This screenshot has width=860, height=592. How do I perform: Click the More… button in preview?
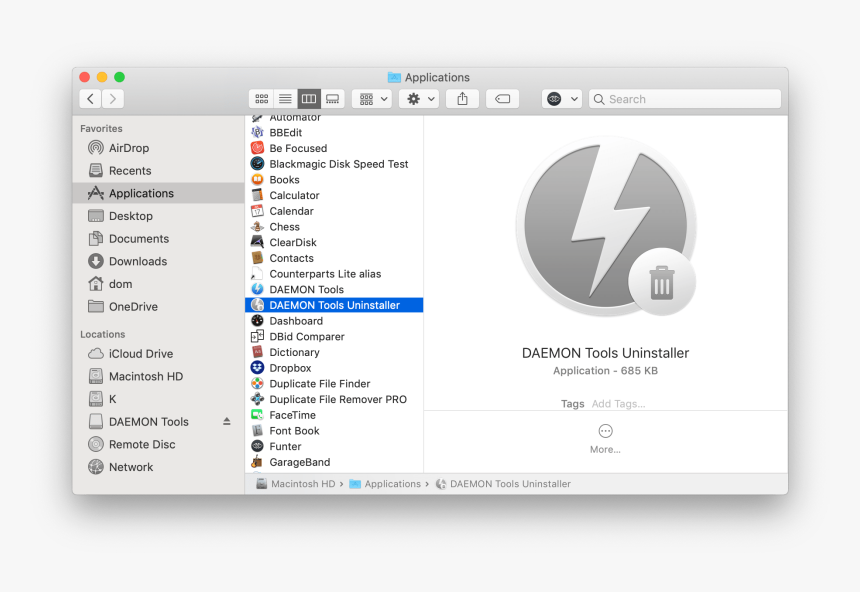click(x=606, y=438)
